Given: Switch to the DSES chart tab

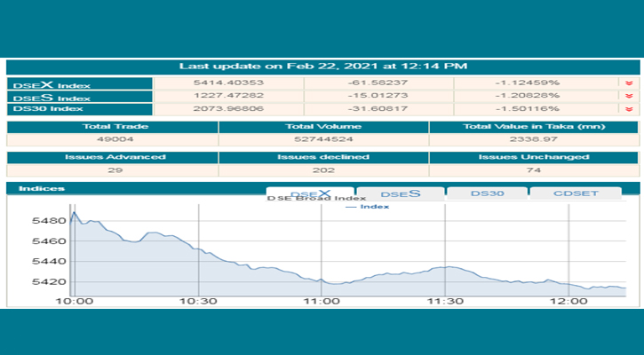Looking at the screenshot, I should coord(400,193).
